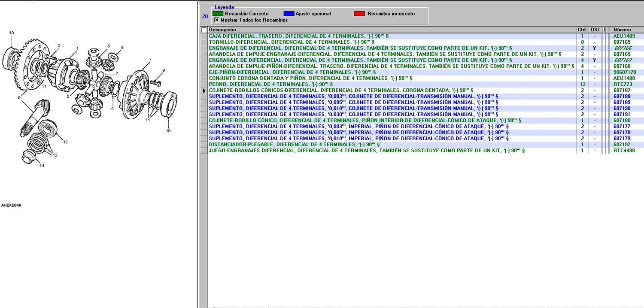
Task: Click callout 6 near the thrust washer
Action: coord(122,48)
